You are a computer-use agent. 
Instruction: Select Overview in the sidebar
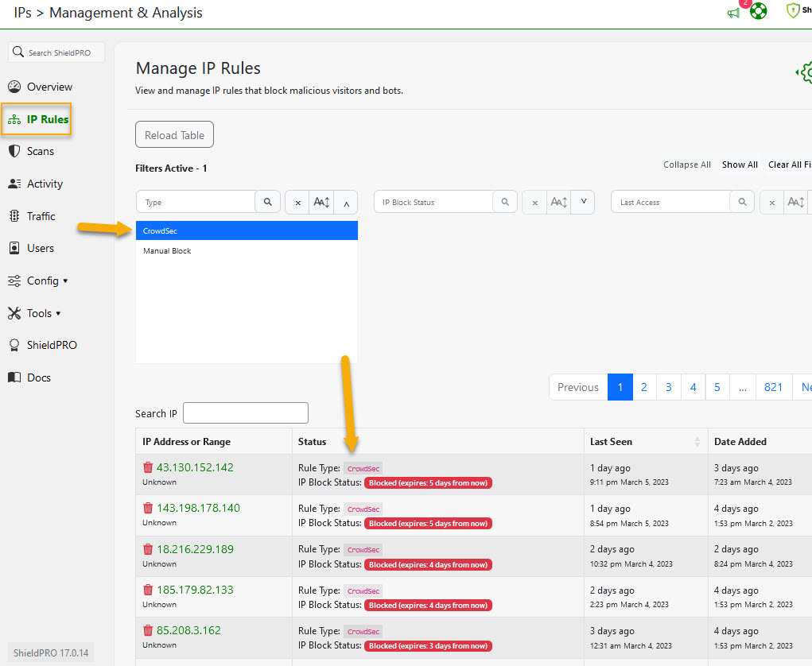pyautogui.click(x=41, y=87)
